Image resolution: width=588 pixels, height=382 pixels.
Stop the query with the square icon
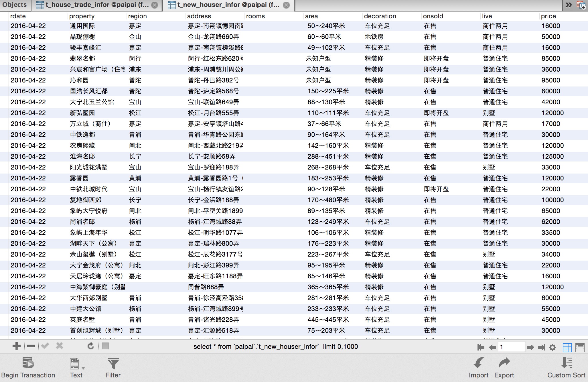coord(105,346)
